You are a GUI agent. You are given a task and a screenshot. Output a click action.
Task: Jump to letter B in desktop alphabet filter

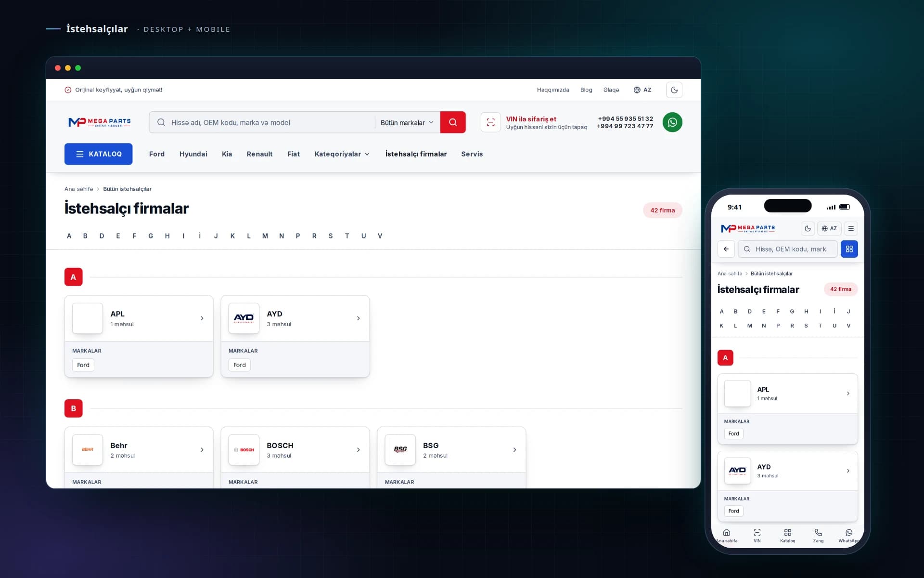[x=85, y=236]
